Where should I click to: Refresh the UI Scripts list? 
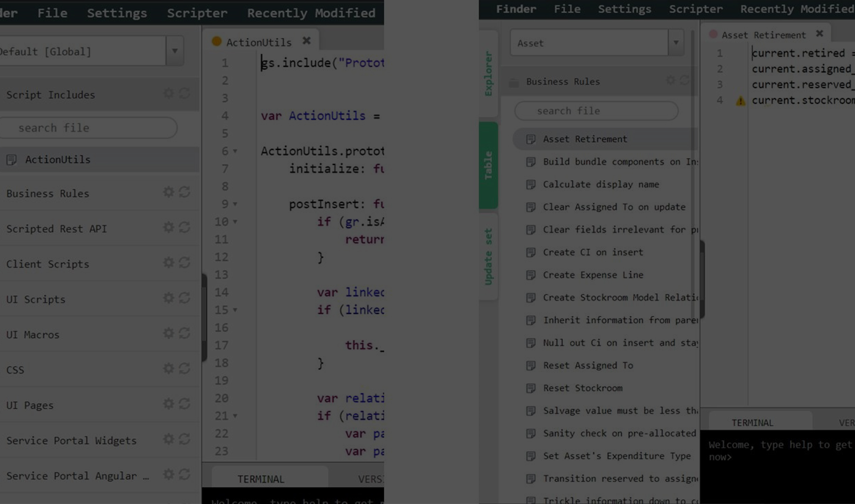click(185, 298)
